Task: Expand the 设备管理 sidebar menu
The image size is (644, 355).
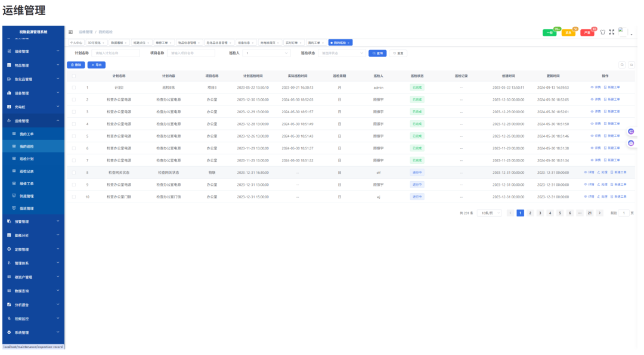Action: [33, 93]
